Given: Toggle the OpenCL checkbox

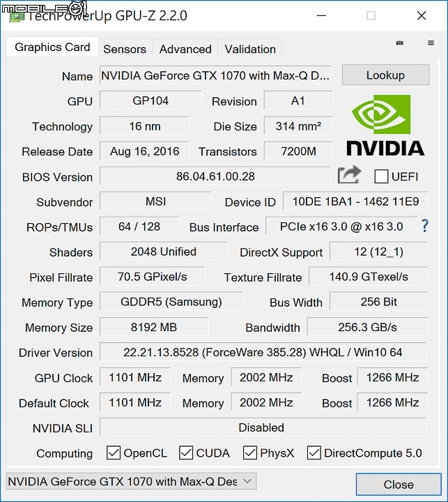Looking at the screenshot, I should [114, 453].
